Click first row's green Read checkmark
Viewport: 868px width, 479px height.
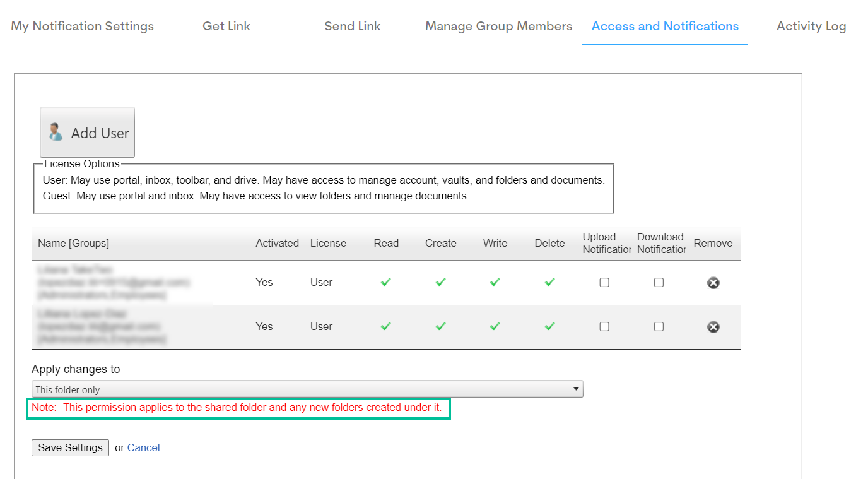coord(386,282)
